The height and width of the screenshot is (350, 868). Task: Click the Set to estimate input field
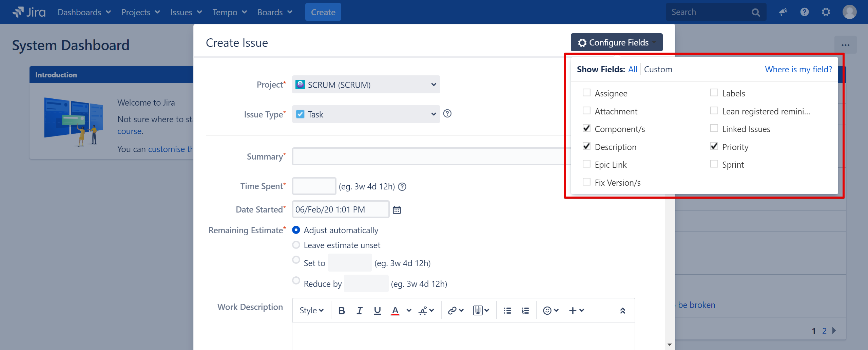(350, 263)
